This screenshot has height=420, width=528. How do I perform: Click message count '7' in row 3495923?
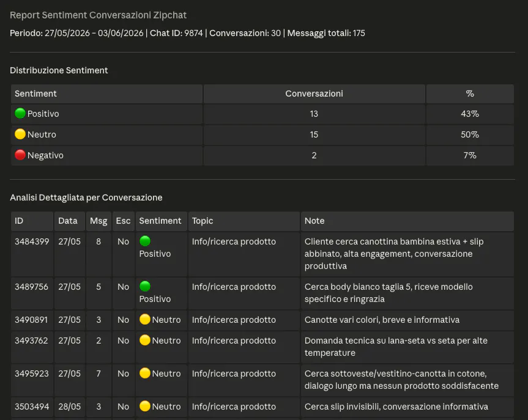(99, 374)
